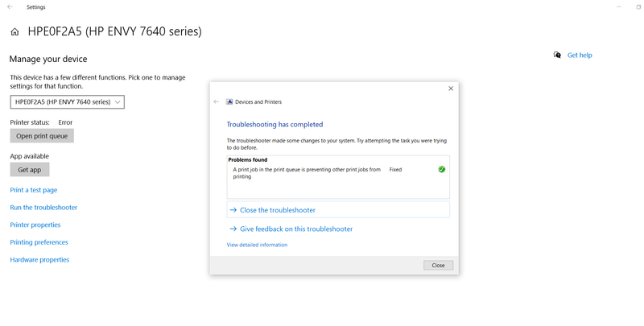View detailed information link

click(257, 245)
